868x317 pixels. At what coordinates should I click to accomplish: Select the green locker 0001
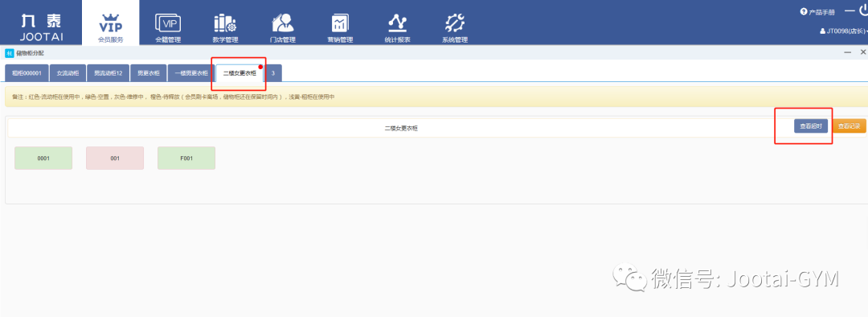click(x=43, y=158)
